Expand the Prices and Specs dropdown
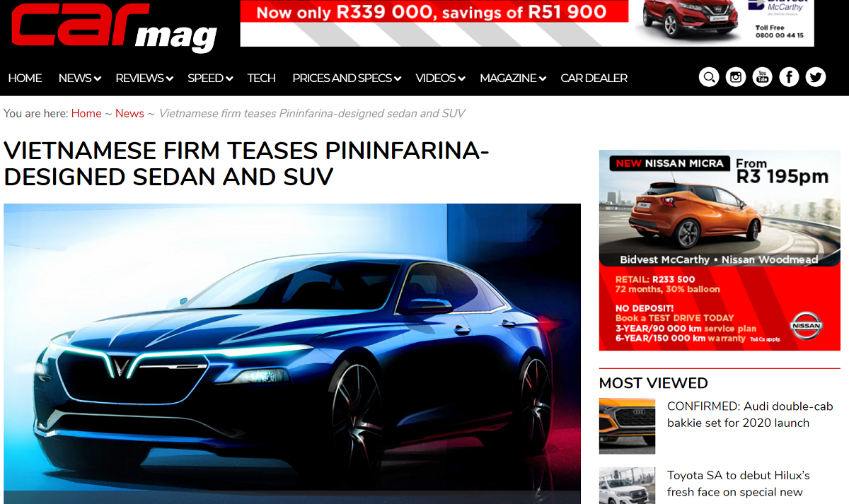Screen dimensions: 849x504 point(347,78)
